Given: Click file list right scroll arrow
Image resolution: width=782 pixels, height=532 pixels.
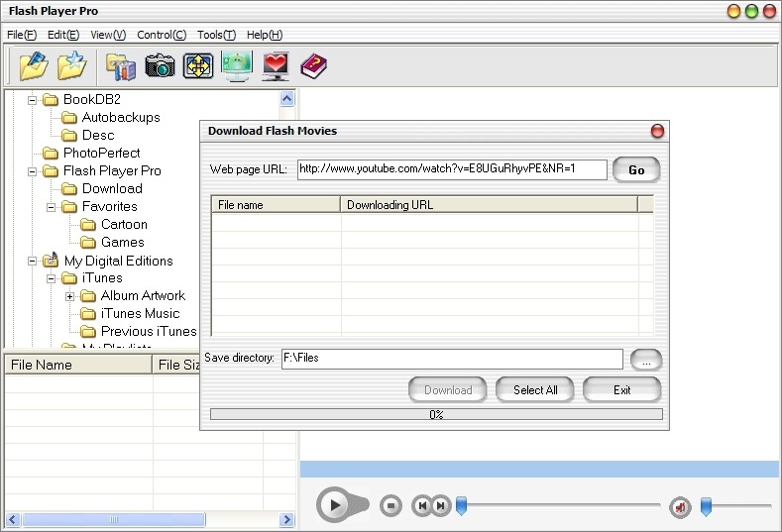Looking at the screenshot, I should coord(286,519).
